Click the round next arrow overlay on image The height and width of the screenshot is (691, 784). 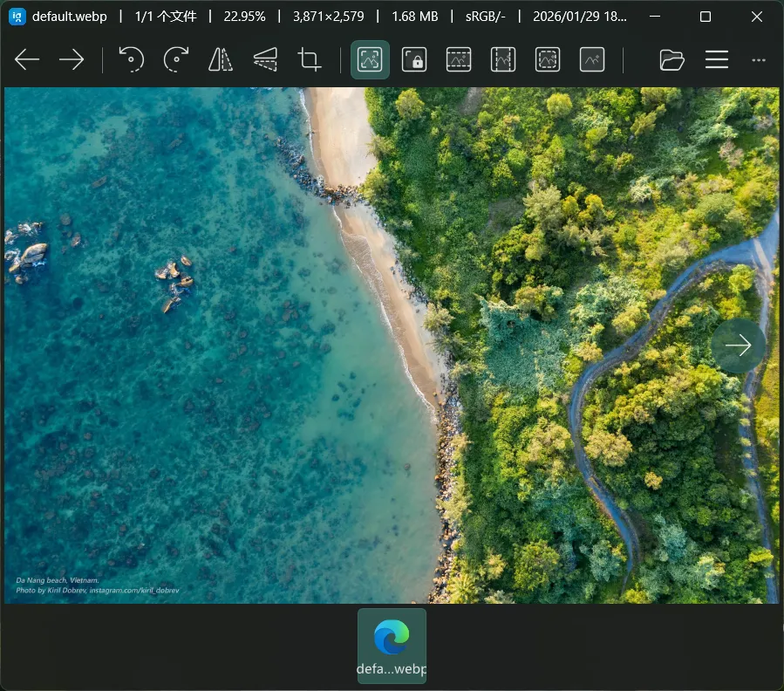738,345
